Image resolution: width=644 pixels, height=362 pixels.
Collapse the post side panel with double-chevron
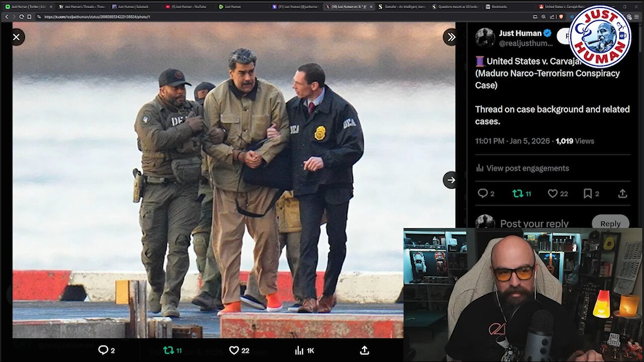[x=451, y=37]
